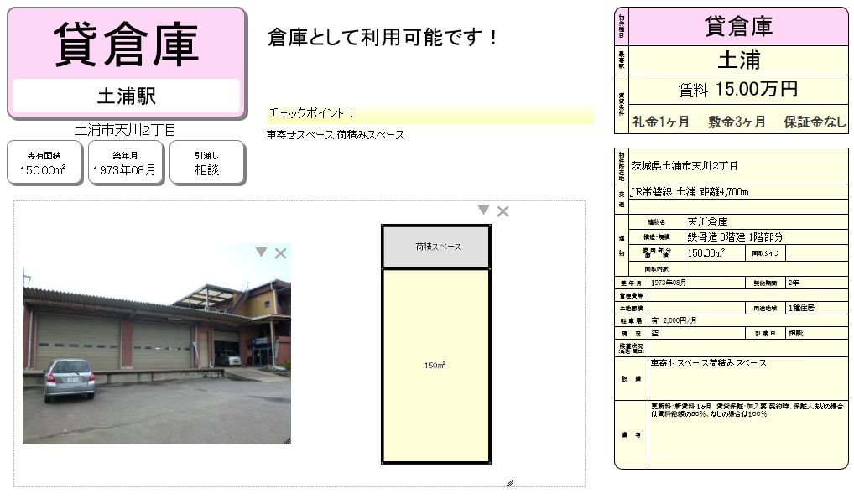Edit the 土浦駅 station name field
854x504 pixels.
tap(127, 96)
